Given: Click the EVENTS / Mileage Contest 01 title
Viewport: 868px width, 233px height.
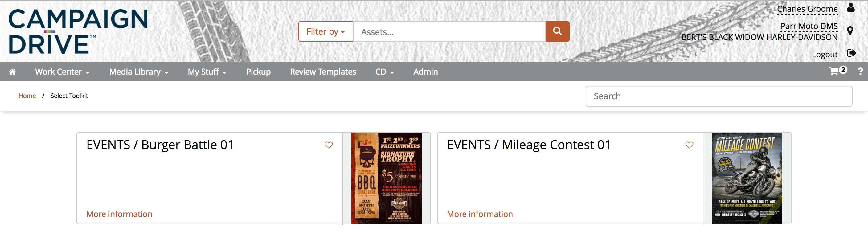Looking at the screenshot, I should (x=528, y=145).
